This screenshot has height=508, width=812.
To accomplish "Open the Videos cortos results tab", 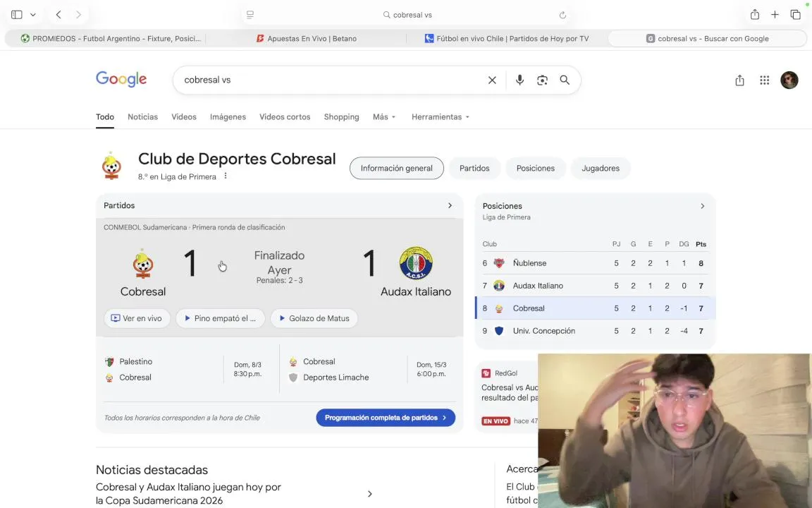I will click(285, 116).
